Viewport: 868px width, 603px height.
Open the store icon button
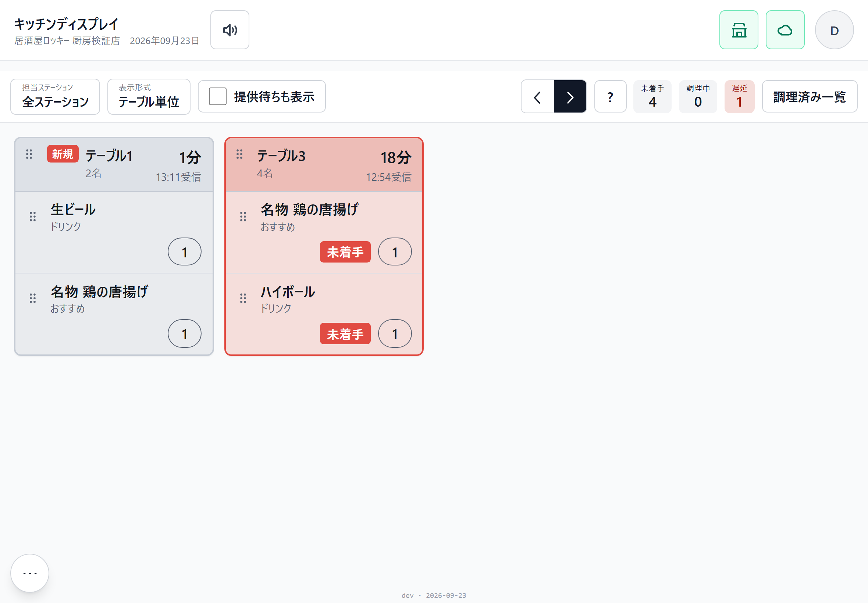point(739,30)
